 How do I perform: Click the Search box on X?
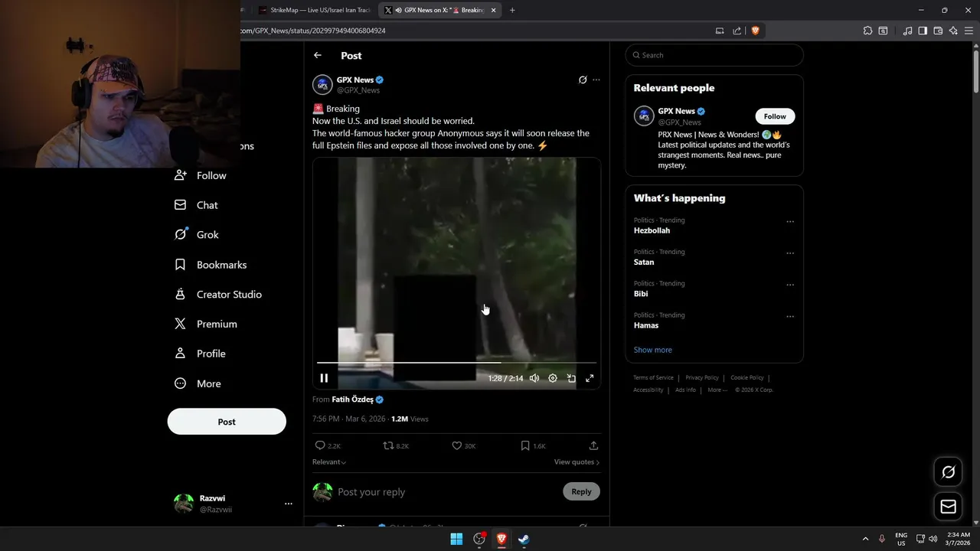tap(714, 55)
